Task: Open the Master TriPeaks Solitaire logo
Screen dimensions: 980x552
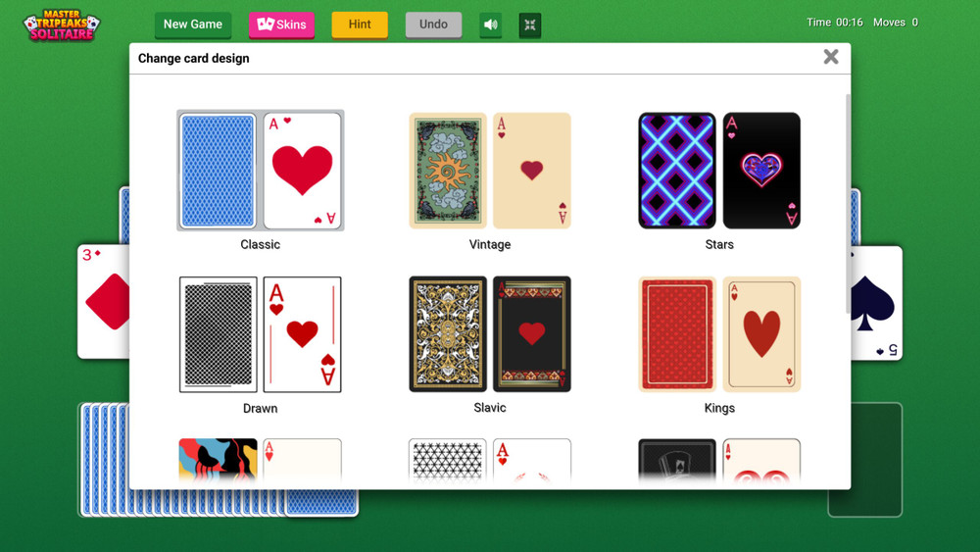Action: tap(62, 25)
